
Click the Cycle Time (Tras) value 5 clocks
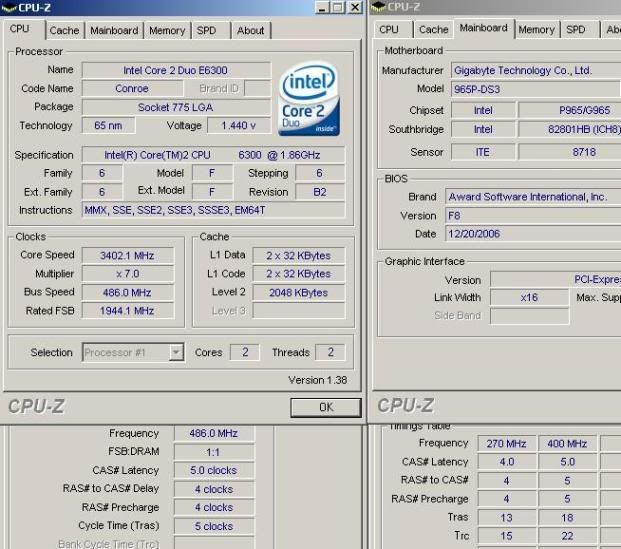(x=213, y=526)
